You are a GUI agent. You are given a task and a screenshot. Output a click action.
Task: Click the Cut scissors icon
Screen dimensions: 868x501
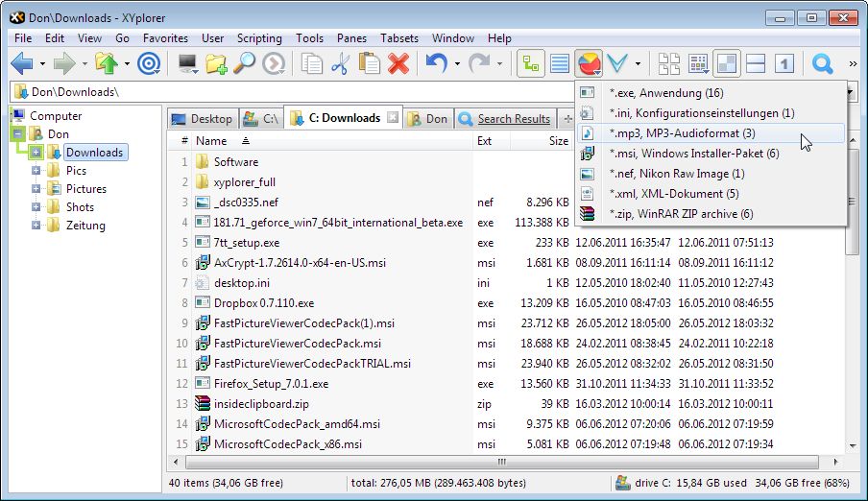(x=340, y=63)
